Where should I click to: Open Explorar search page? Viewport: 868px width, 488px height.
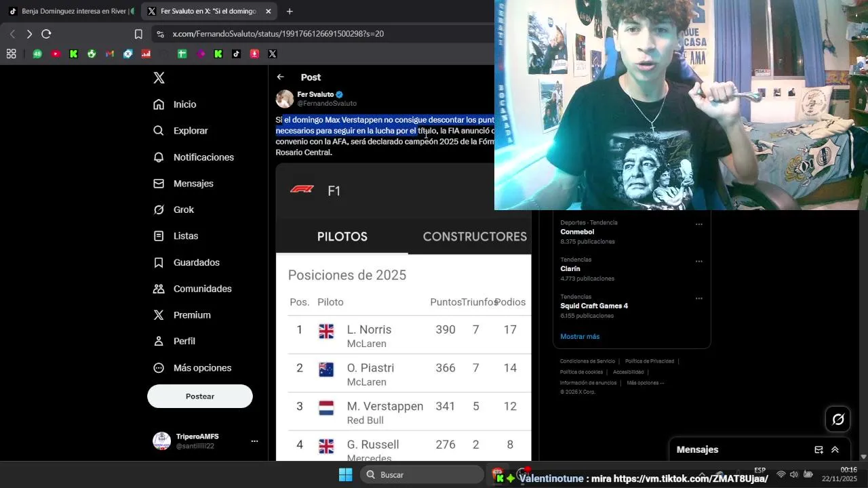180,131
